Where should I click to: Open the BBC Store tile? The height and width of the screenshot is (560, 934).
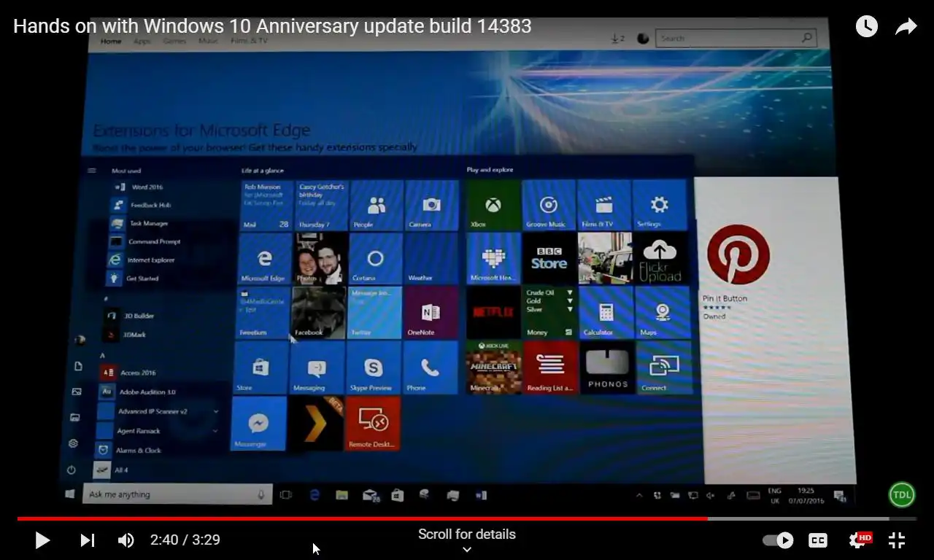549,259
